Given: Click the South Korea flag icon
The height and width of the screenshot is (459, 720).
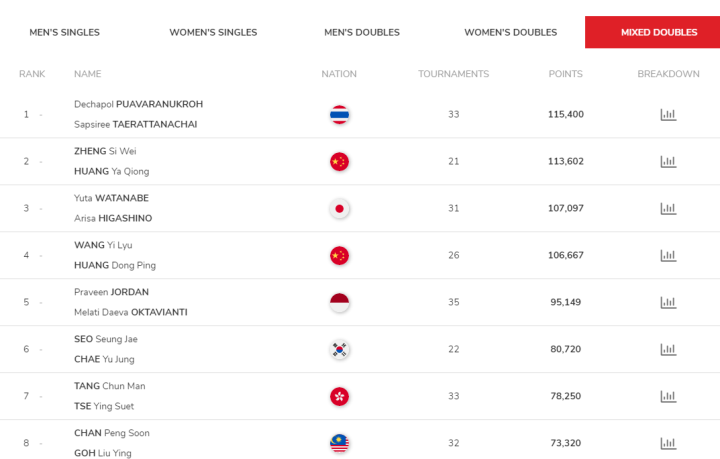Looking at the screenshot, I should click(339, 350).
